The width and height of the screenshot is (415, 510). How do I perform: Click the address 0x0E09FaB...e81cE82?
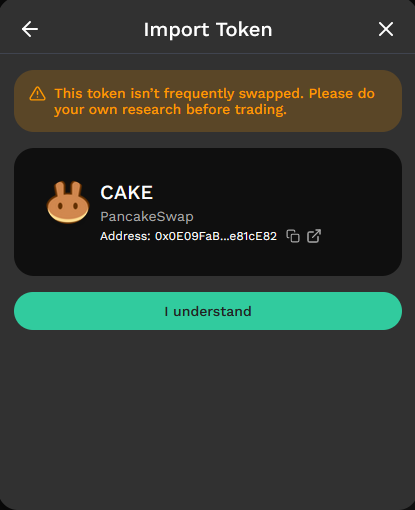(x=216, y=236)
